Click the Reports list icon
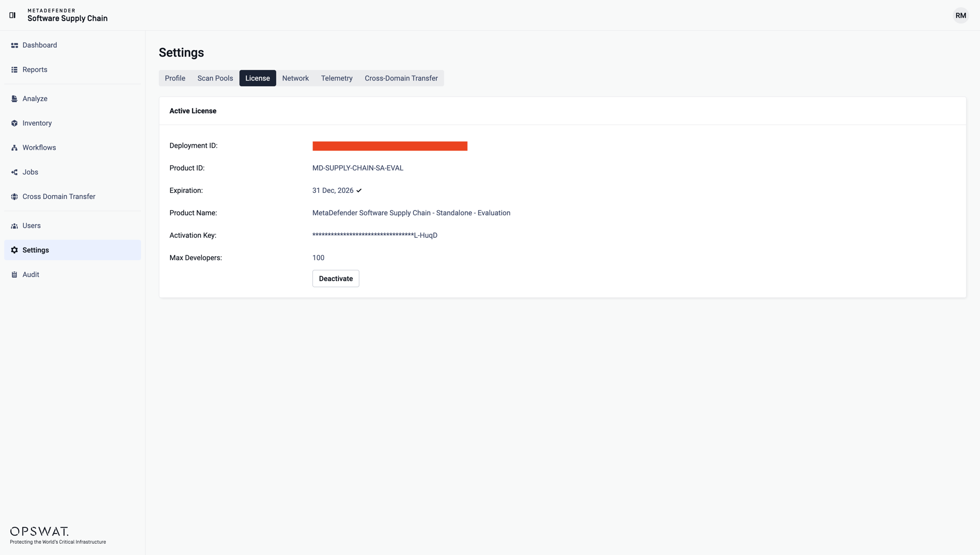Image resolution: width=980 pixels, height=555 pixels. tap(14, 70)
